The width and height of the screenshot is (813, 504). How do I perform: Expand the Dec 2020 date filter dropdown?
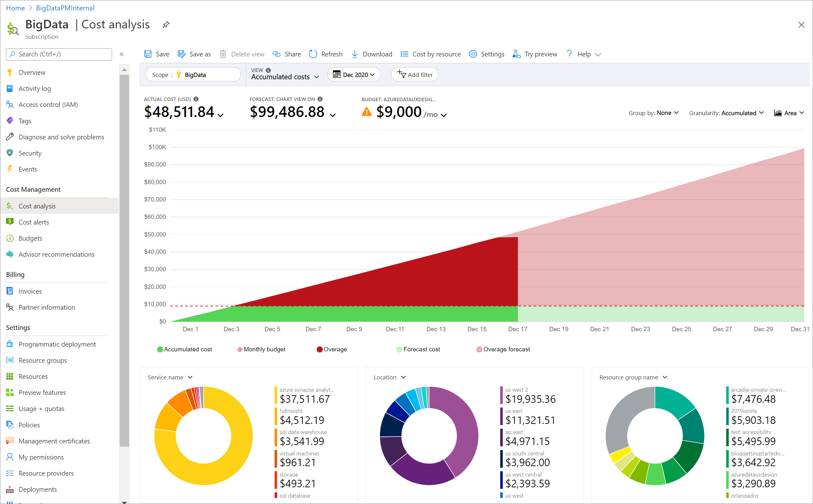pyautogui.click(x=354, y=74)
